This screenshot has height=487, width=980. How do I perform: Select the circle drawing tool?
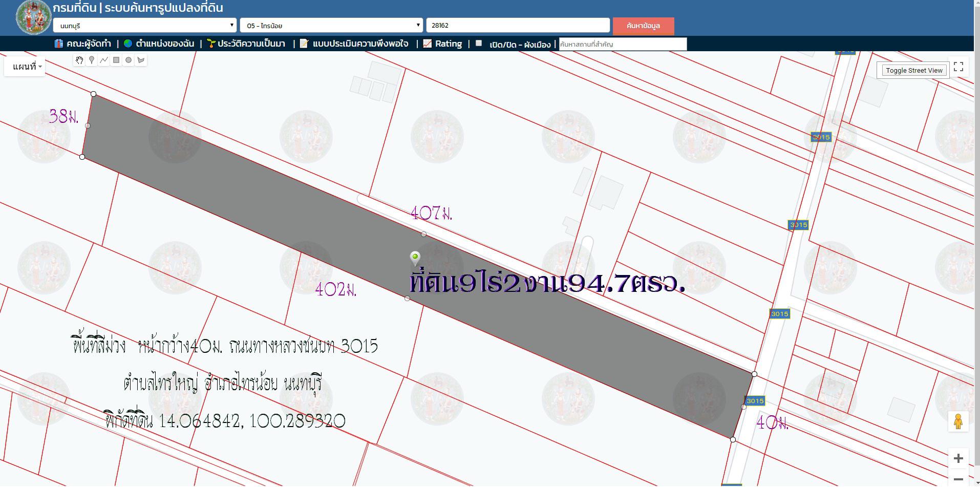129,60
